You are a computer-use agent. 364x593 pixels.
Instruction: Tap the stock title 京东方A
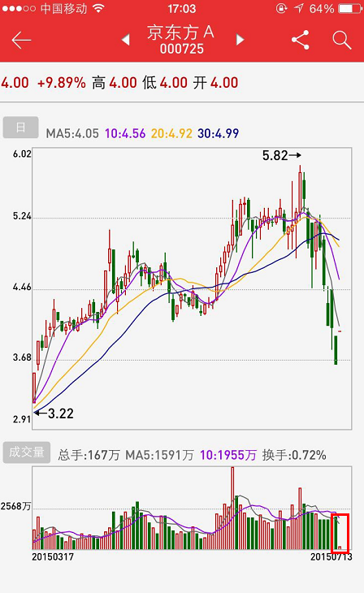point(181,32)
